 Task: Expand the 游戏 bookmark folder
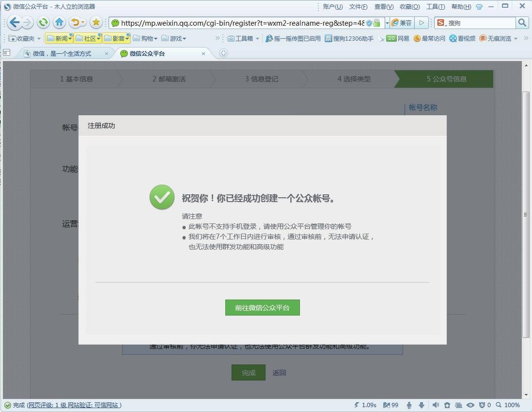174,38
